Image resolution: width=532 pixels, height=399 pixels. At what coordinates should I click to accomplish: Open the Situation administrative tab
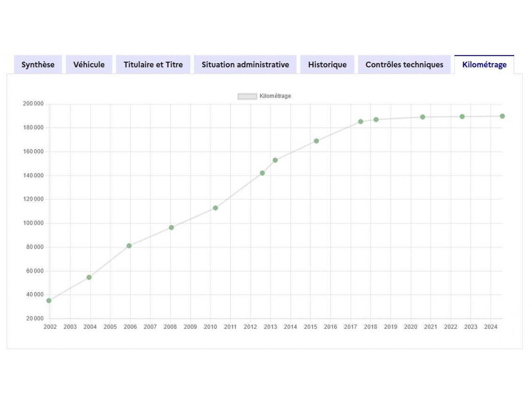coord(245,64)
